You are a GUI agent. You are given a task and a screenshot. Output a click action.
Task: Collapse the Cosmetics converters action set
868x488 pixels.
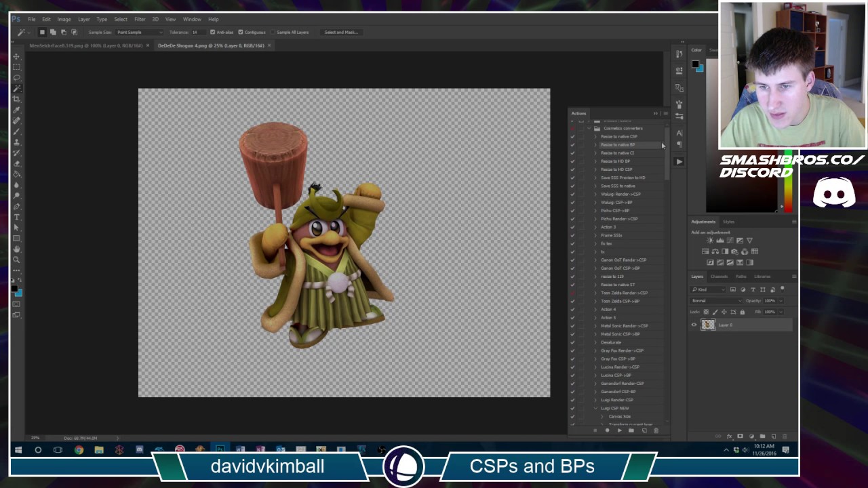point(589,128)
